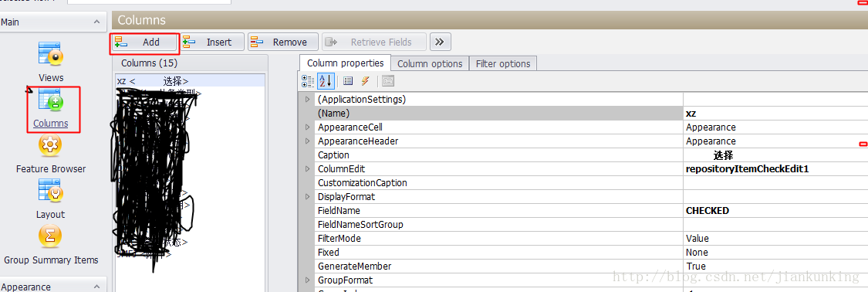Expand the (ApplicationSettings) property
Screen dimensions: 868x292
tap(308, 100)
